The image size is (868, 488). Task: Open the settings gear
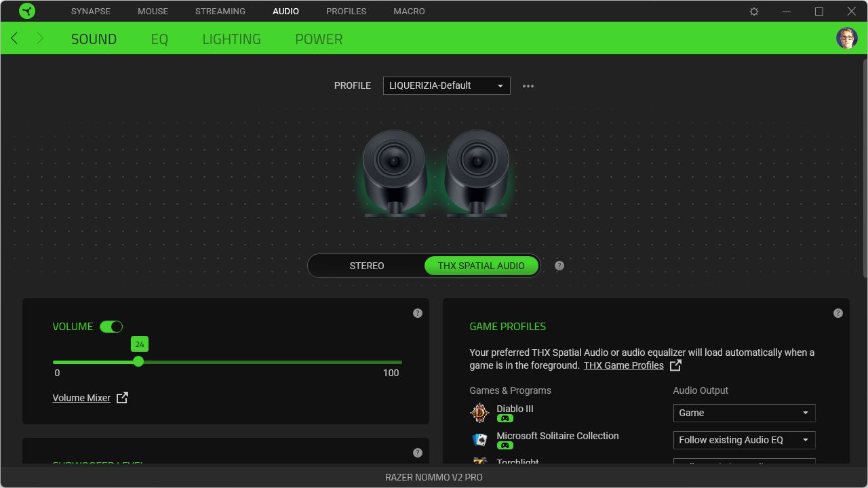click(754, 12)
